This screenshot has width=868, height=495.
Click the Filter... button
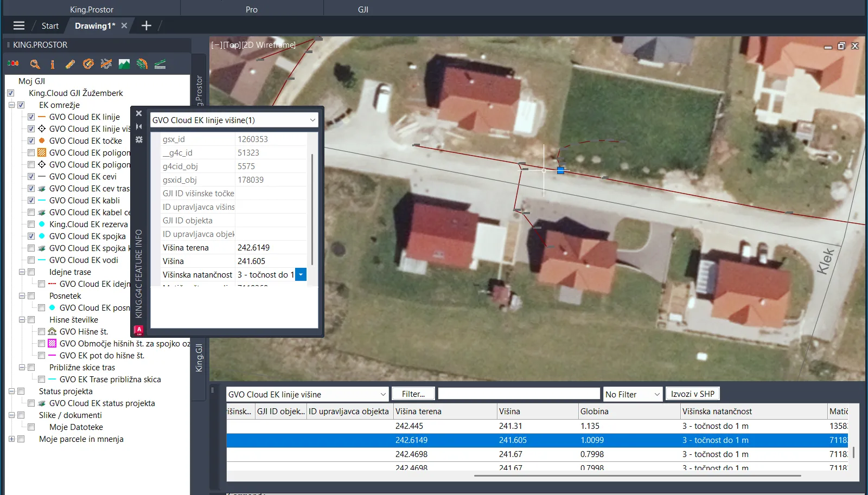[413, 394]
